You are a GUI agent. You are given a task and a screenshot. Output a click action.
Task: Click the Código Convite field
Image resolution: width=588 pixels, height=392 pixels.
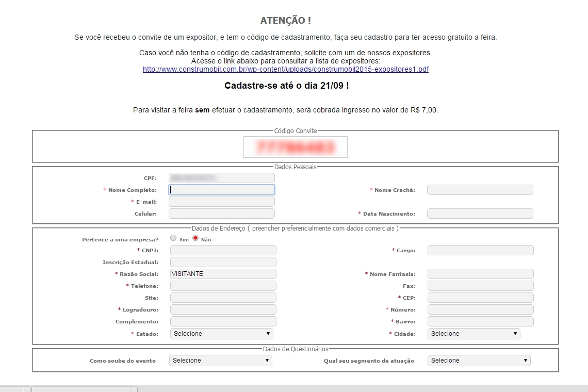tap(296, 147)
